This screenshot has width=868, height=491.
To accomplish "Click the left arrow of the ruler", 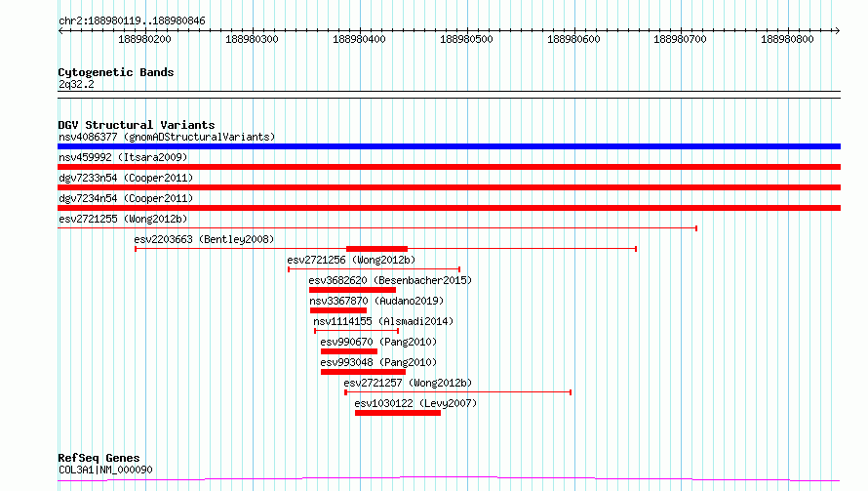I will 60,31.
